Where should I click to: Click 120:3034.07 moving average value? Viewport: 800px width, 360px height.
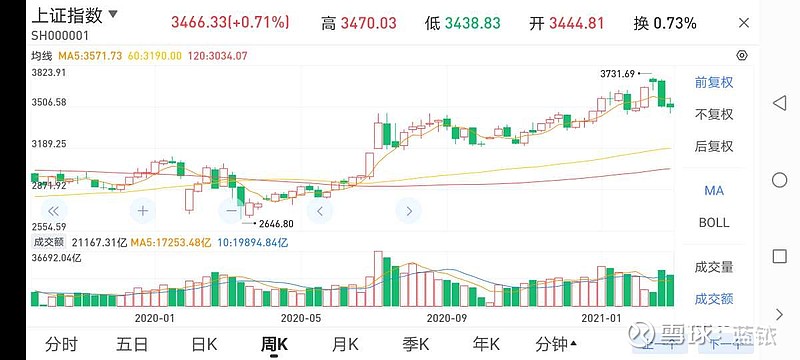pyautogui.click(x=218, y=56)
